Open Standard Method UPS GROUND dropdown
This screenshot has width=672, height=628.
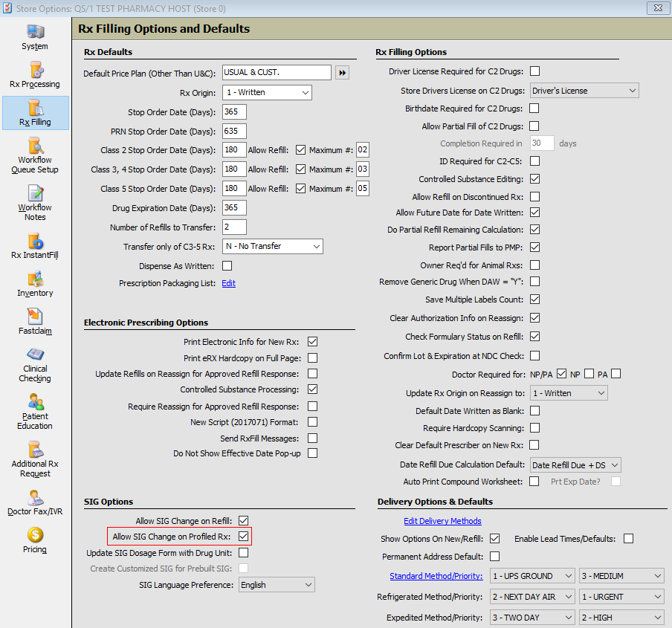[x=532, y=576]
